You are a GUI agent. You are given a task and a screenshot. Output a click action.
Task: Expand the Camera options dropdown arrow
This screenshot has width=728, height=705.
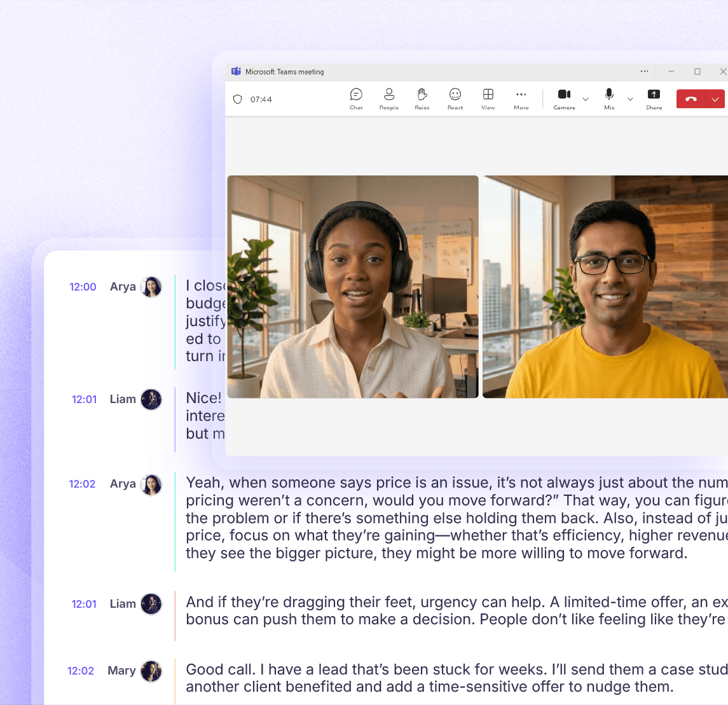pyautogui.click(x=586, y=99)
